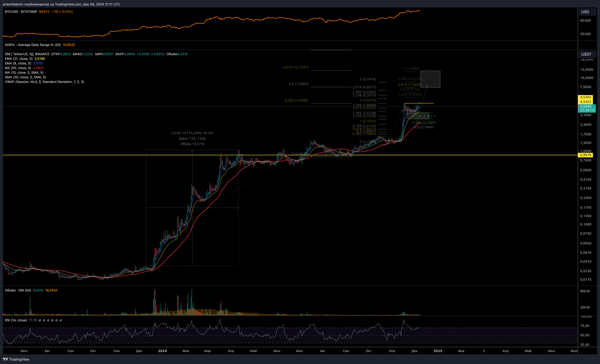Click the Дек label before 2025 on time axis

415,351
